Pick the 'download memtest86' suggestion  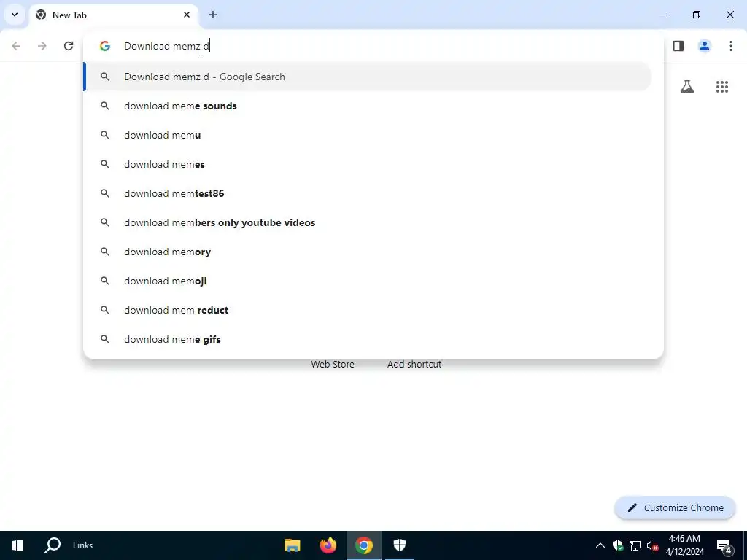coord(368,193)
